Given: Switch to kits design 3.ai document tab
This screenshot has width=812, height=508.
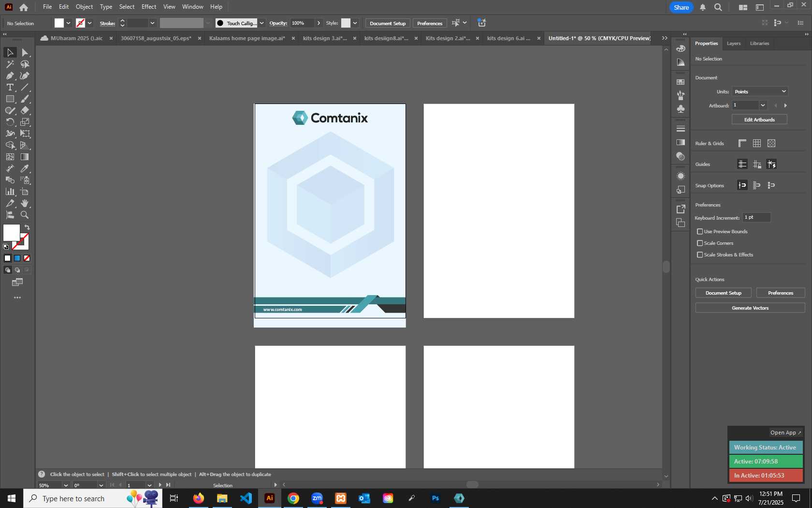Looking at the screenshot, I should coord(325,38).
